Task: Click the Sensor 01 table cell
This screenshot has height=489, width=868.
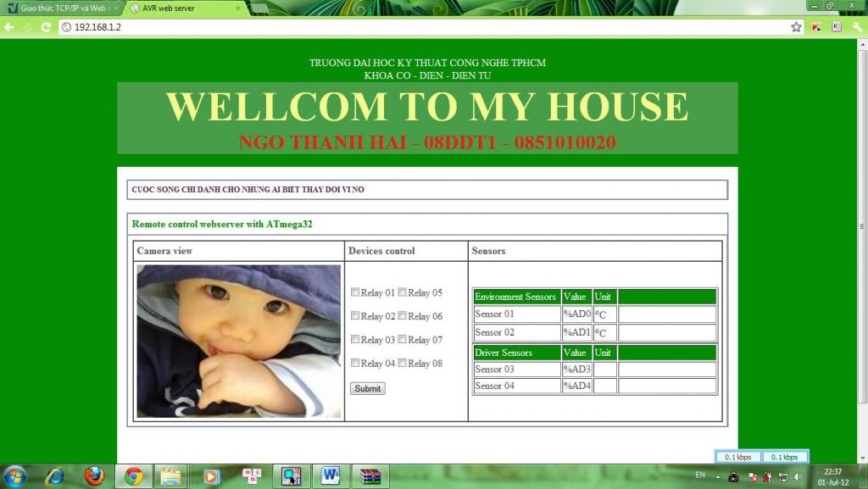Action: pyautogui.click(x=516, y=314)
